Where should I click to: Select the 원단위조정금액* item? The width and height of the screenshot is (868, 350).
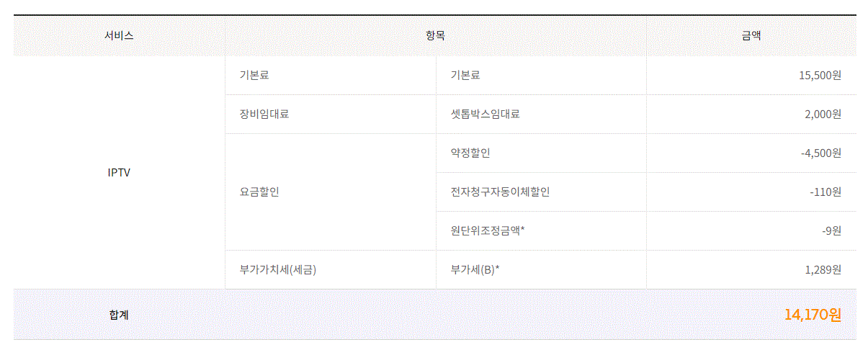click(488, 230)
